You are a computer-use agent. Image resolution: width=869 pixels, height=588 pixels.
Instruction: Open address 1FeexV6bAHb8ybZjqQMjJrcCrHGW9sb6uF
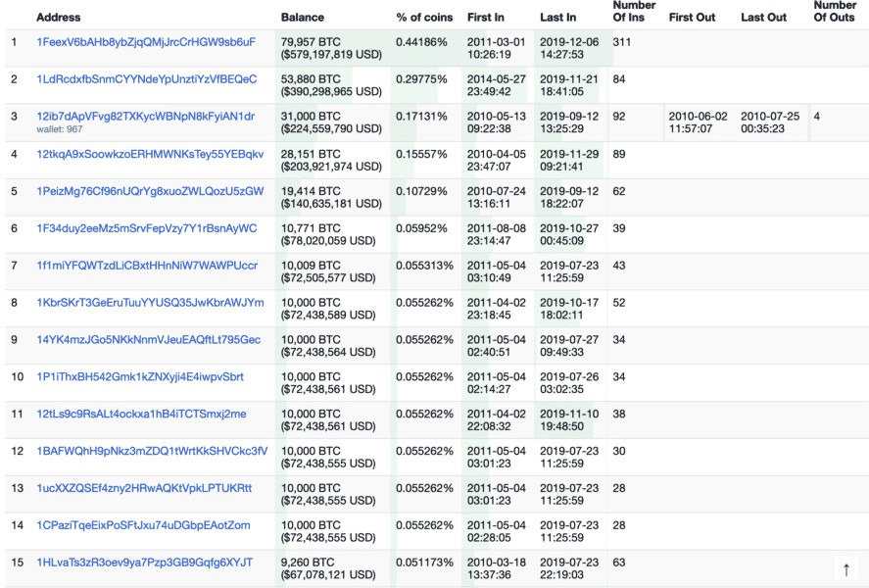[146, 42]
